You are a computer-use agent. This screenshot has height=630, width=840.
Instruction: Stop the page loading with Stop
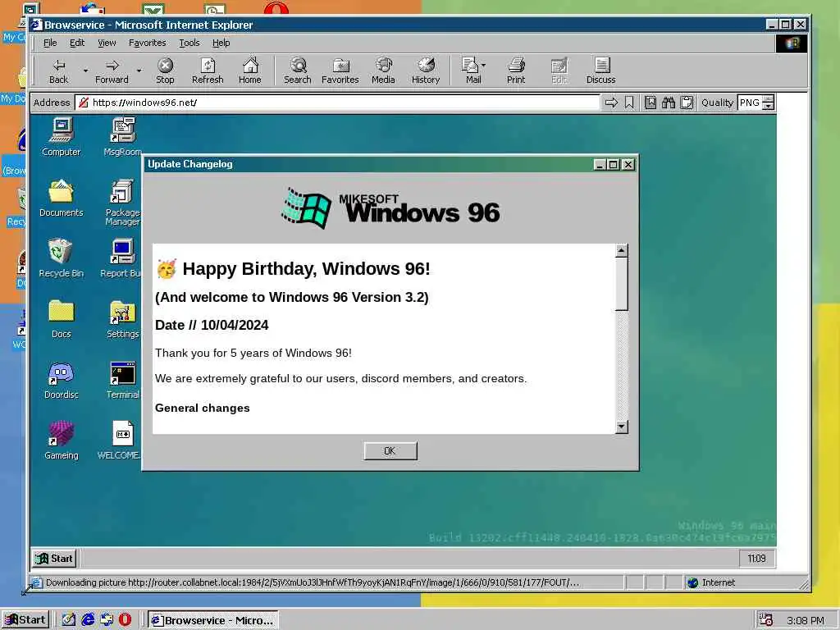165,71
